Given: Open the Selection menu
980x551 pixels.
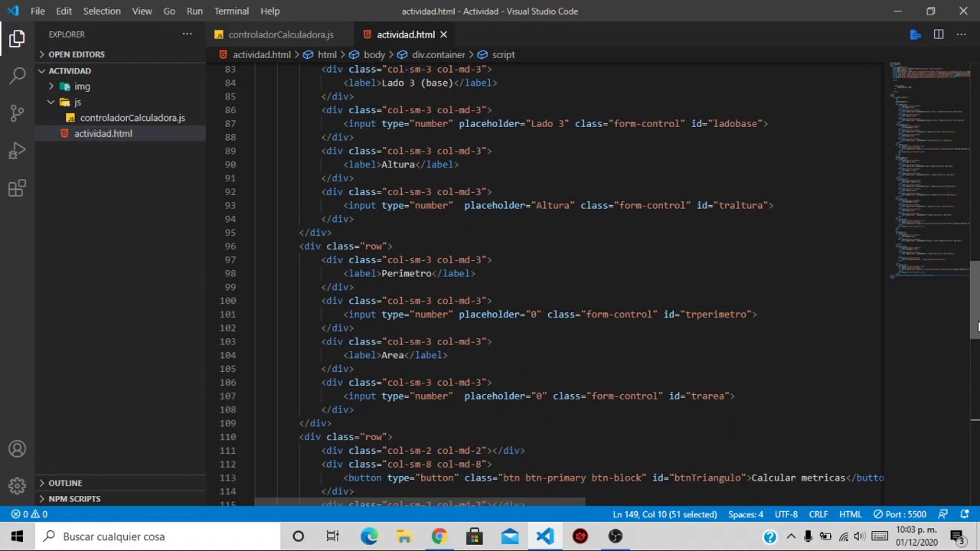Looking at the screenshot, I should pyautogui.click(x=102, y=11).
